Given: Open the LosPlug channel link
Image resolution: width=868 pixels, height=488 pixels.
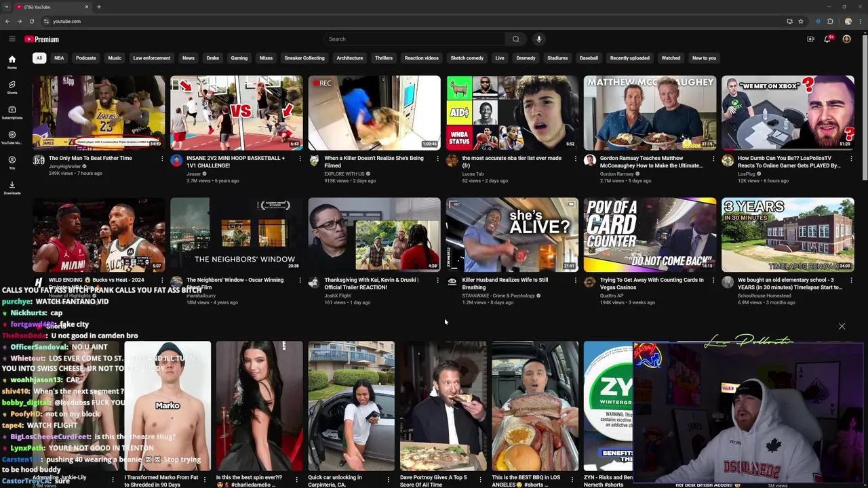Looking at the screenshot, I should click(x=746, y=174).
